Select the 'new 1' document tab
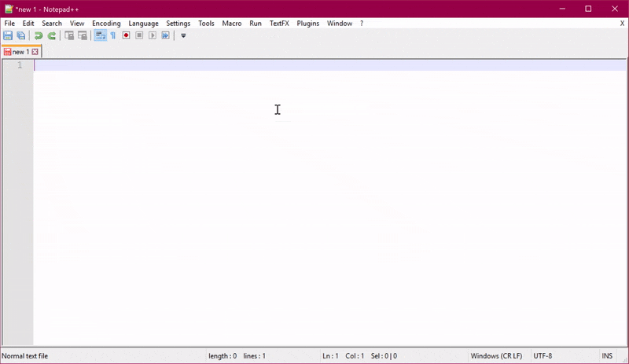This screenshot has height=364, width=629. [20, 52]
